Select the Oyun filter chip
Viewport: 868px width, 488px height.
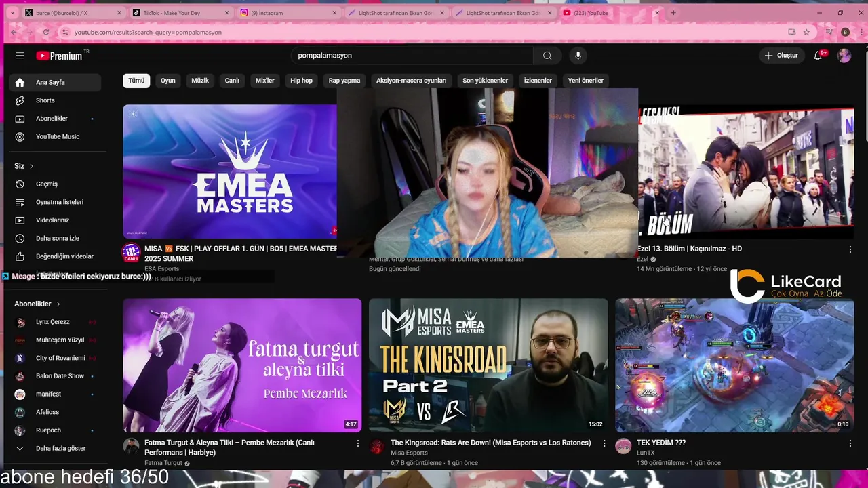[168, 81]
